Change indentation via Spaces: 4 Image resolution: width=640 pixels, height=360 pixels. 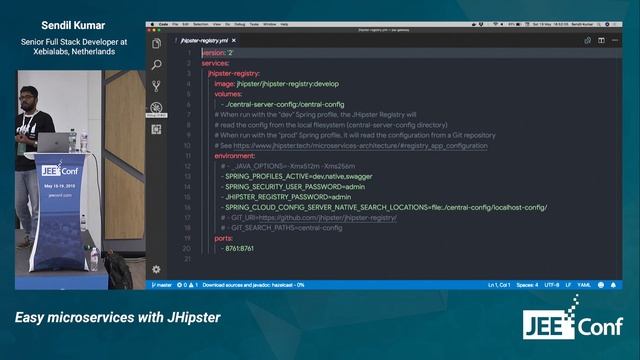pos(527,285)
